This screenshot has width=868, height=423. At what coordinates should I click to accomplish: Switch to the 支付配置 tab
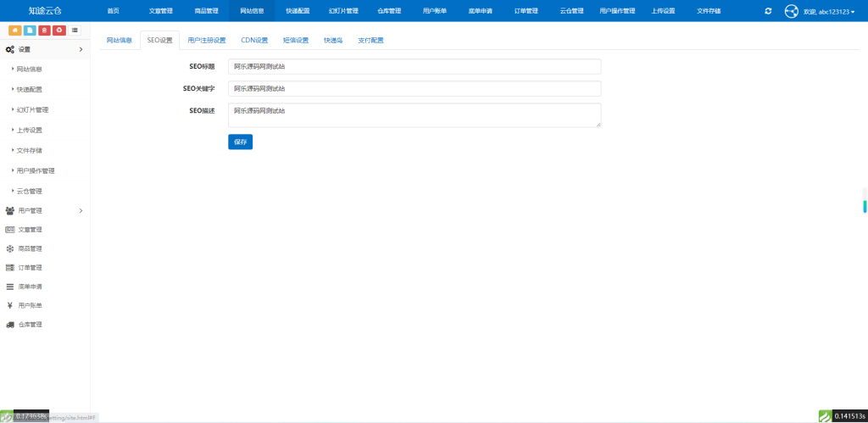[371, 41]
